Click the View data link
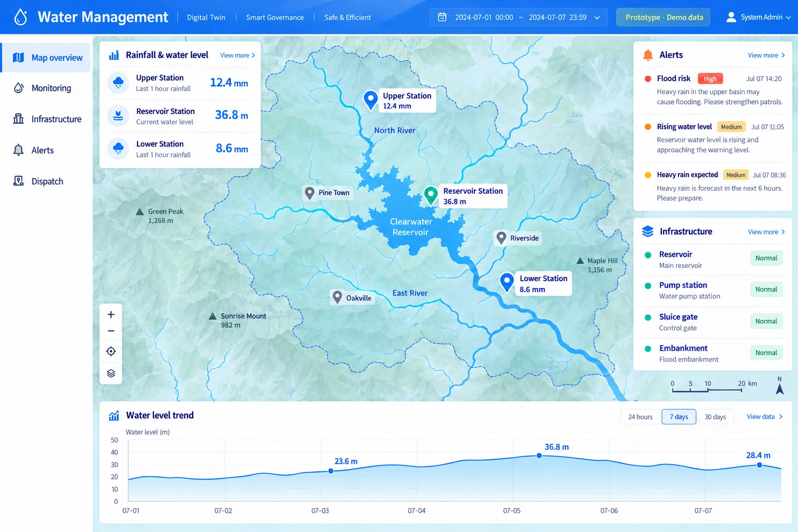The image size is (798, 532). (765, 417)
